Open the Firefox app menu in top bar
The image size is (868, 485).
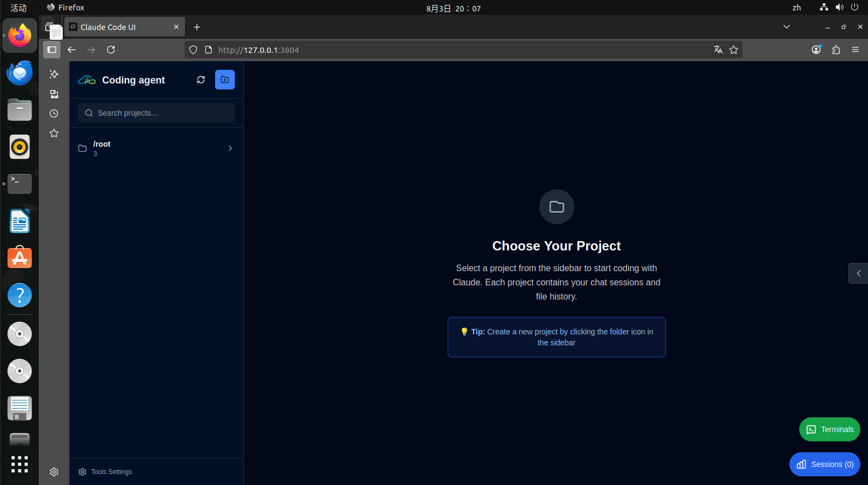[x=66, y=8]
